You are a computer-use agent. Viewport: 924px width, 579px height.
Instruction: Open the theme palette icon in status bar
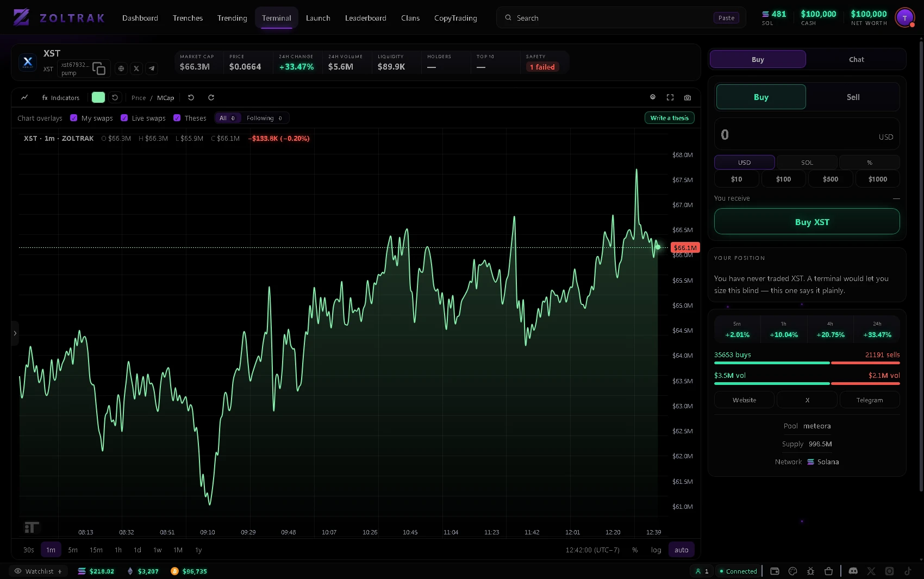click(x=792, y=571)
